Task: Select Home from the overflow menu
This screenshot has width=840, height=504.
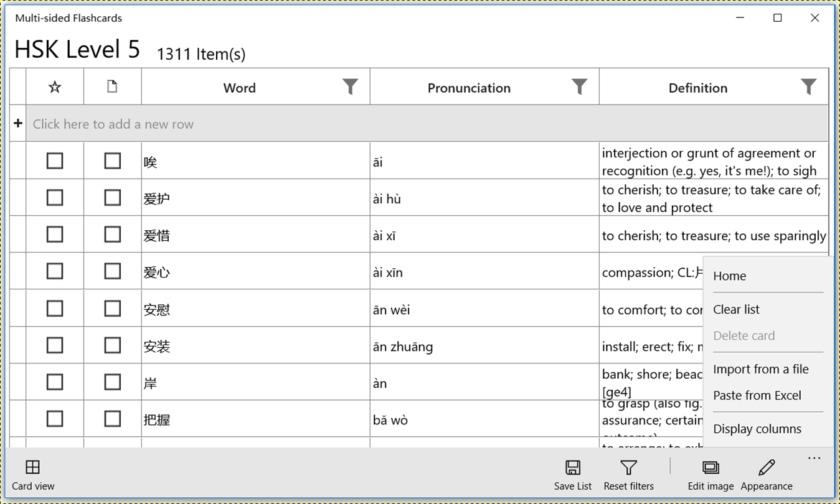Action: point(730,276)
